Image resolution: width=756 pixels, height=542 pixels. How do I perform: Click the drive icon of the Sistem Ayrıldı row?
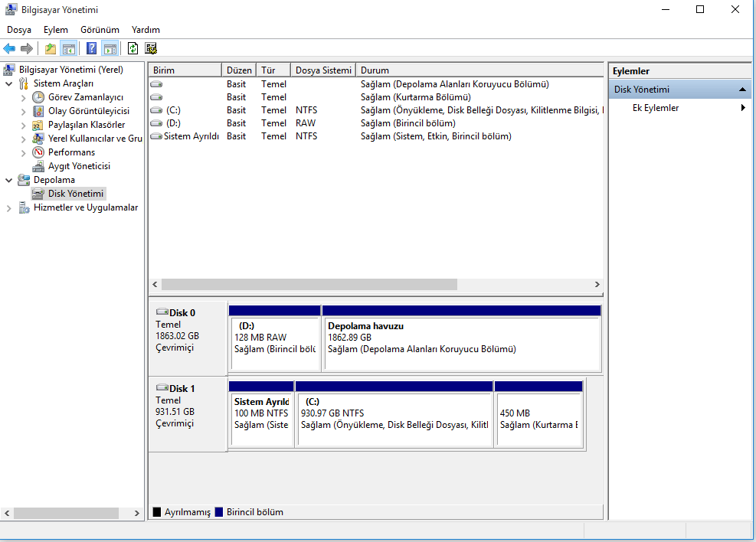tap(156, 136)
